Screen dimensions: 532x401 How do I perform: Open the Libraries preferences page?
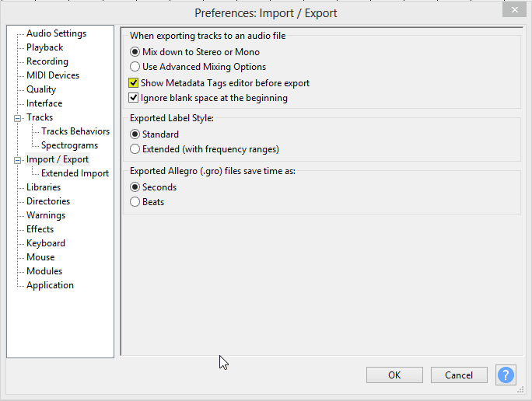point(44,187)
